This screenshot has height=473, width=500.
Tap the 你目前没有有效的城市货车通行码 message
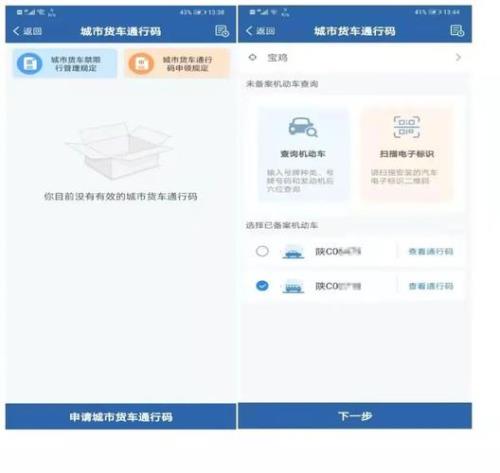121,196
